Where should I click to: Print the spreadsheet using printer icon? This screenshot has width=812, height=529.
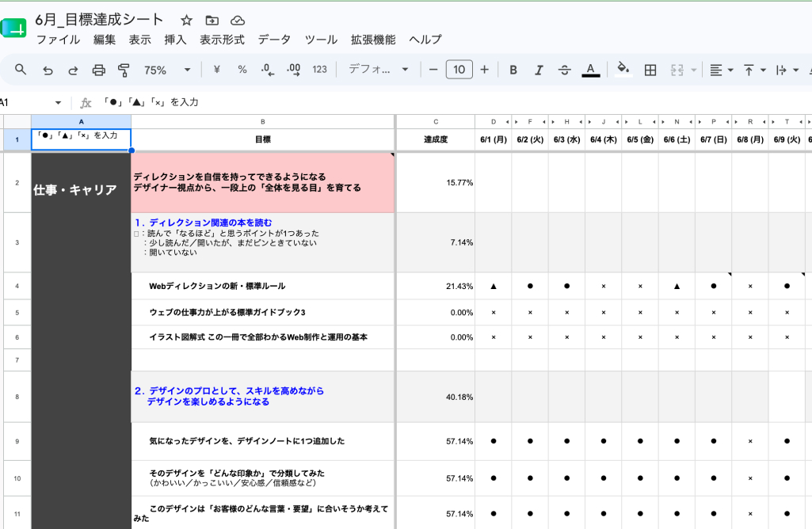[x=98, y=70]
